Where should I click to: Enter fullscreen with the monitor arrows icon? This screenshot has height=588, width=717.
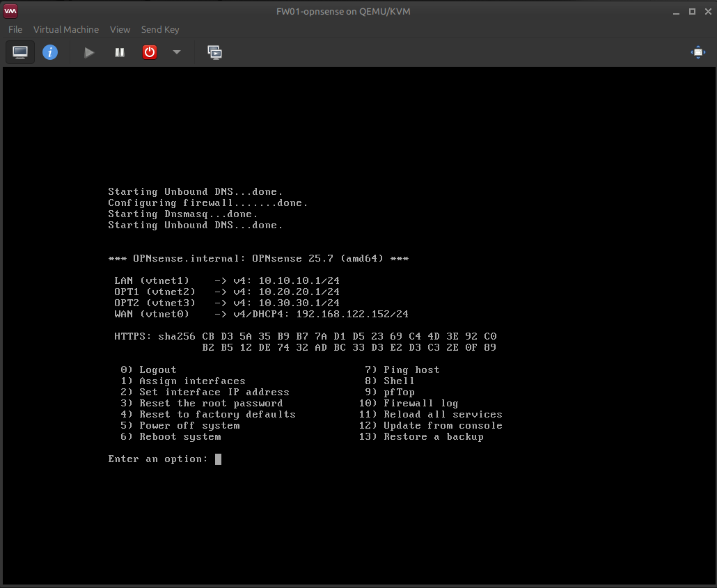698,51
